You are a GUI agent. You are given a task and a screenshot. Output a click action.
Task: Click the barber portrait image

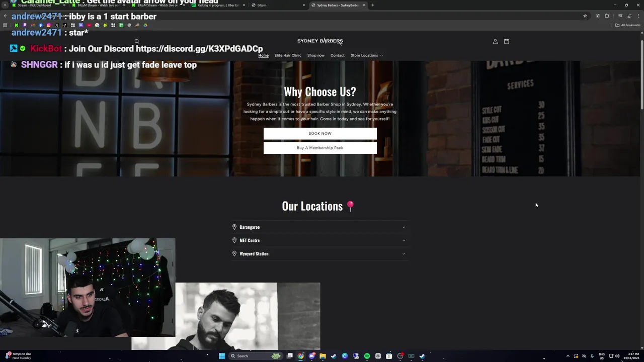tap(226, 316)
